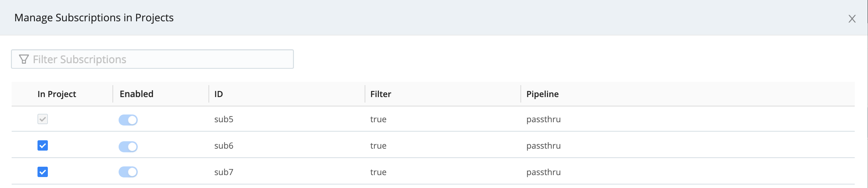Click the passthru pipeline label for sub5
This screenshot has height=188, width=868.
point(543,119)
